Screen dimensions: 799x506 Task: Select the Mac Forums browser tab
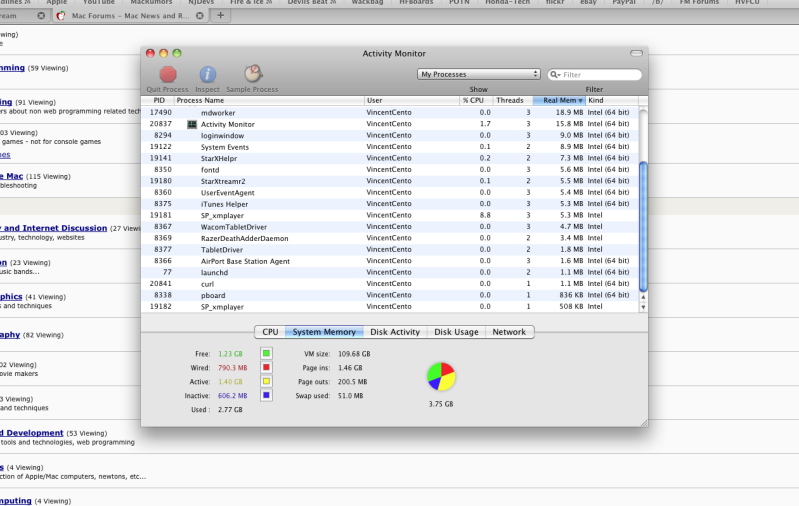(x=130, y=16)
